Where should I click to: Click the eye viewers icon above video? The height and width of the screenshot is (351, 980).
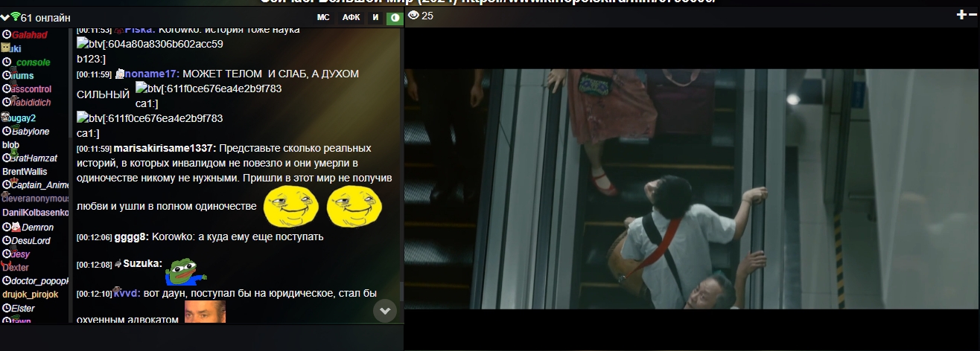[x=413, y=15]
